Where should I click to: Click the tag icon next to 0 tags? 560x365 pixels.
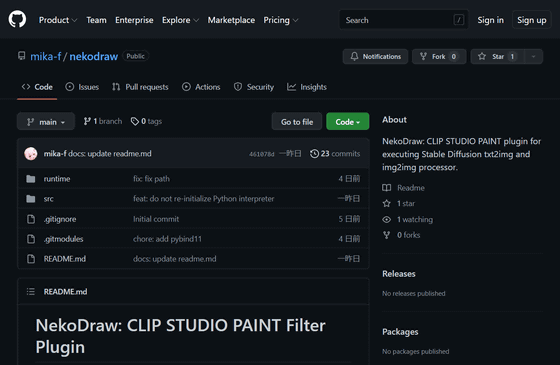pyautogui.click(x=135, y=121)
